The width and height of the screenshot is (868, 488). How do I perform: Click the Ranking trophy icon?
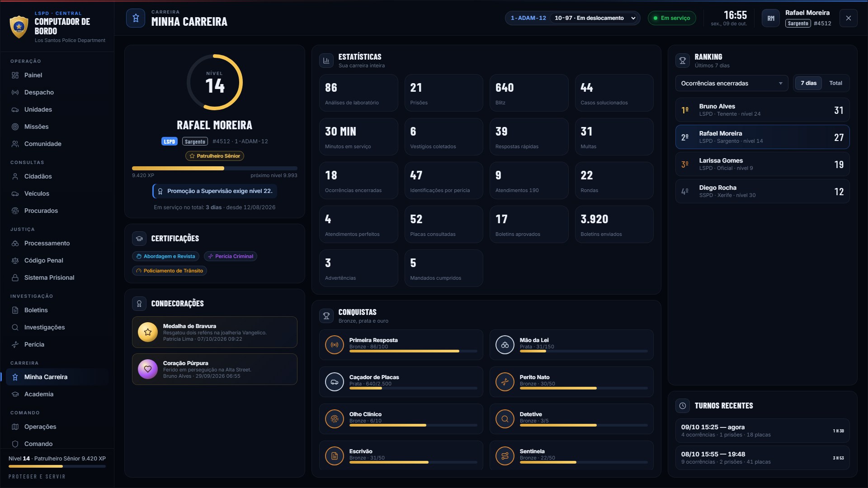pos(683,61)
